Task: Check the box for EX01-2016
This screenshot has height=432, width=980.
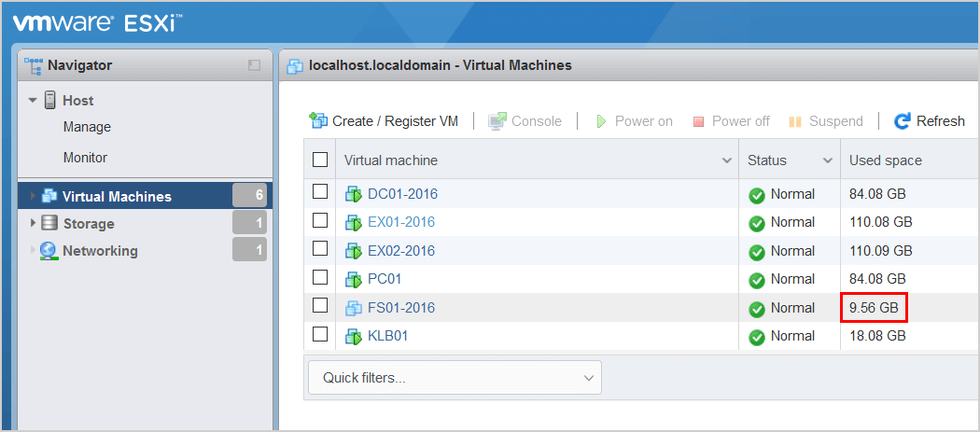Action: pos(320,220)
